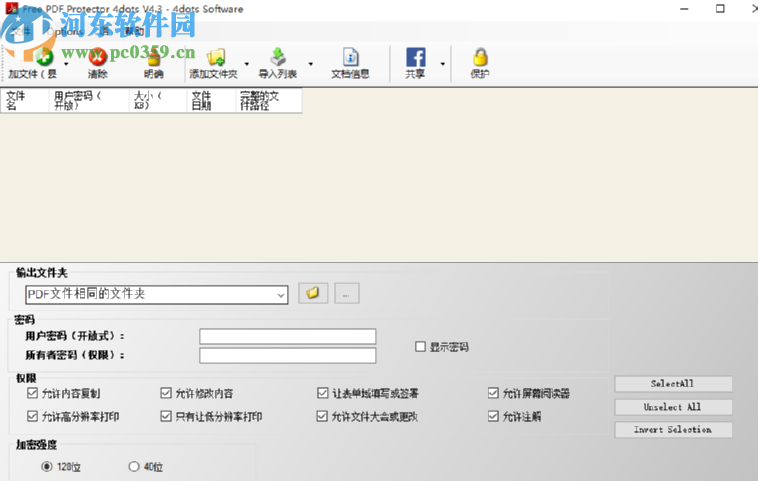Open the 输出文件夹 combo box

click(x=157, y=294)
